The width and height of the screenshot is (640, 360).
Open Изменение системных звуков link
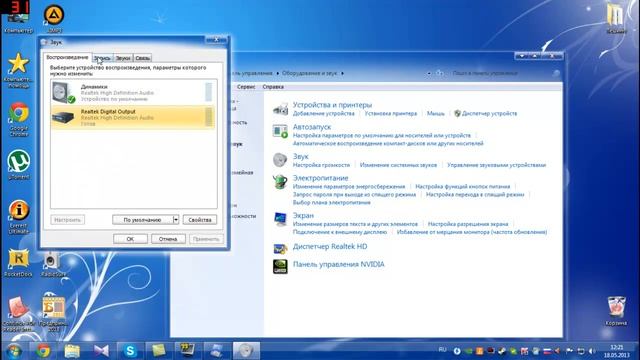tap(398, 165)
